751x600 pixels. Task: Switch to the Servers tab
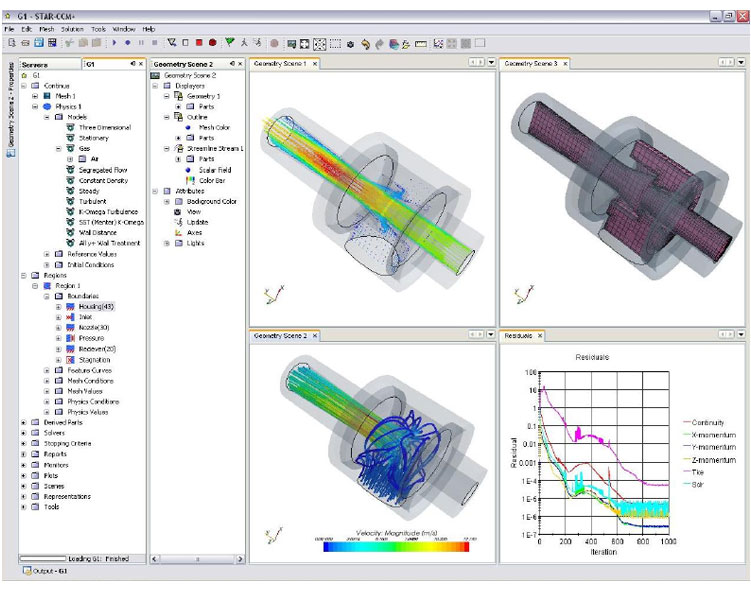(50, 64)
